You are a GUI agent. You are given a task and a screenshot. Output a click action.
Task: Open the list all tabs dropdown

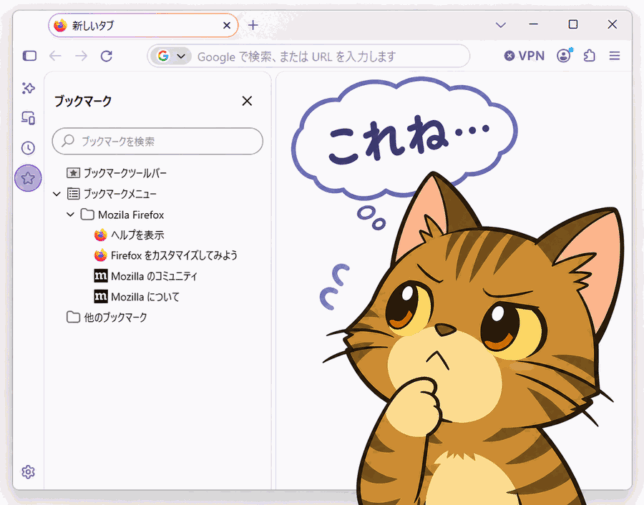tap(501, 25)
